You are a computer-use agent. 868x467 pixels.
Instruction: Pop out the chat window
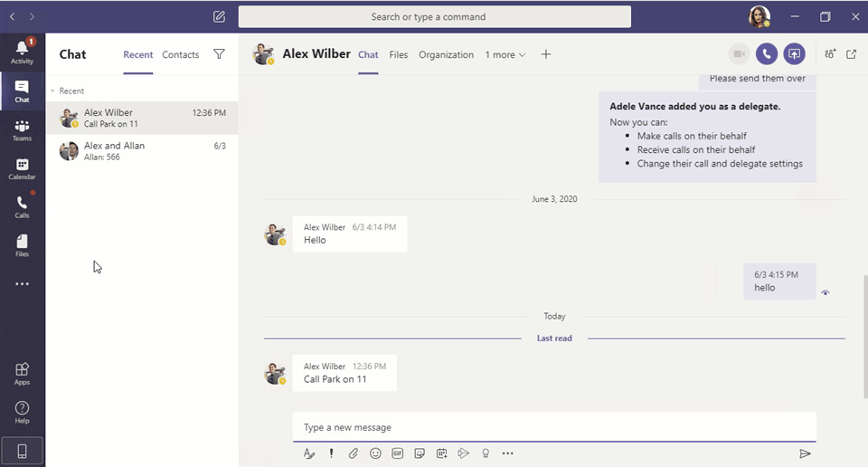(x=852, y=53)
